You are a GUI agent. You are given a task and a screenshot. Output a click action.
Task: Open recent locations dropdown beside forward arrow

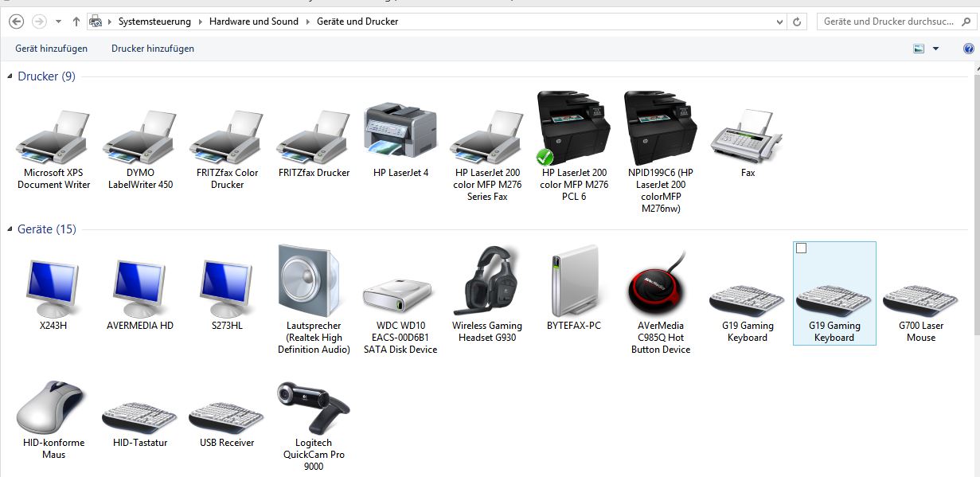[59, 22]
